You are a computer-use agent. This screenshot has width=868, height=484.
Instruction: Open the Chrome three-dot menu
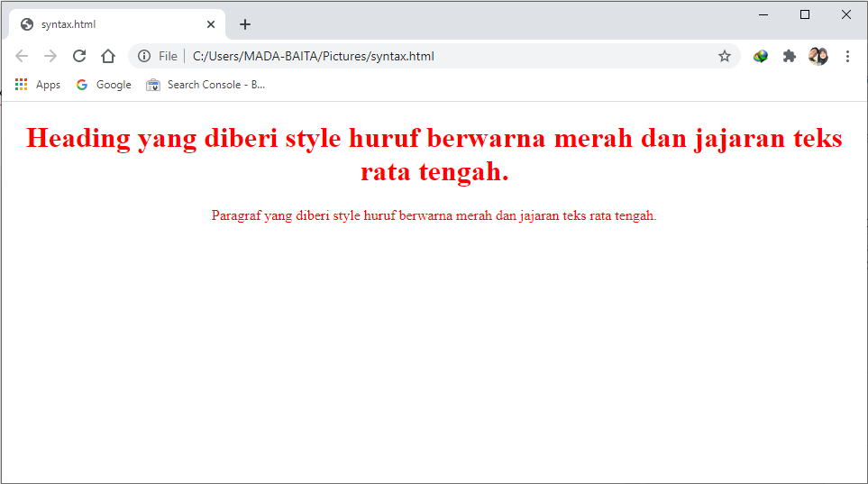847,56
